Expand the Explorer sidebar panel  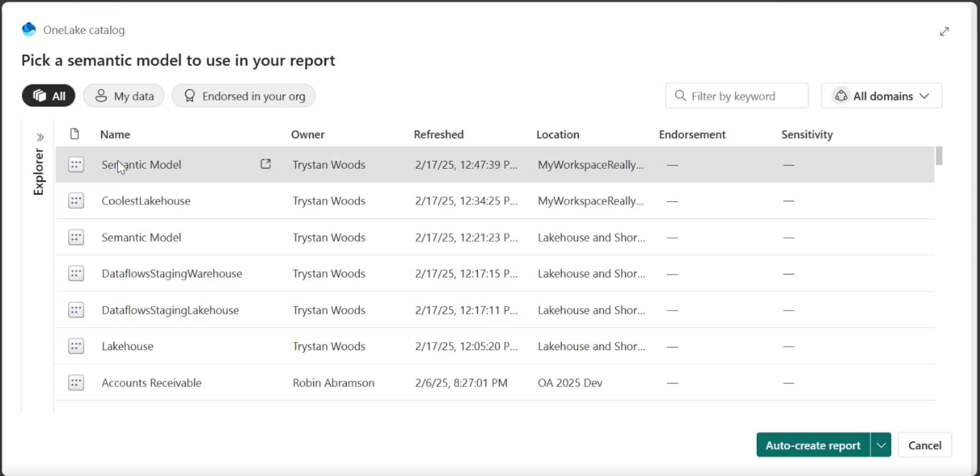click(39, 137)
